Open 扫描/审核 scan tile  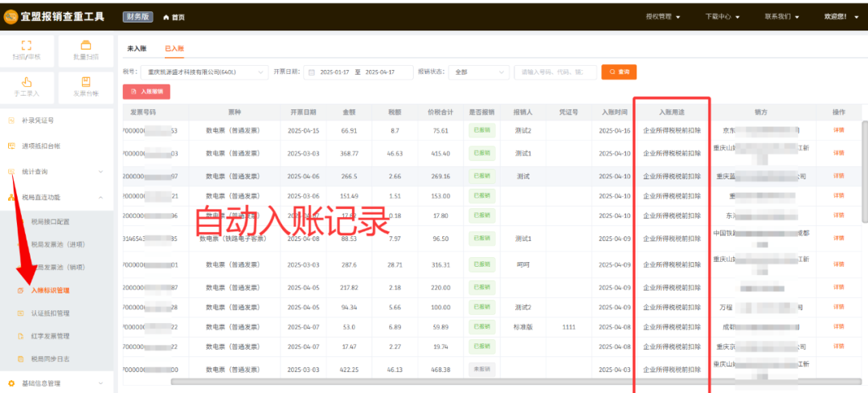pos(27,51)
